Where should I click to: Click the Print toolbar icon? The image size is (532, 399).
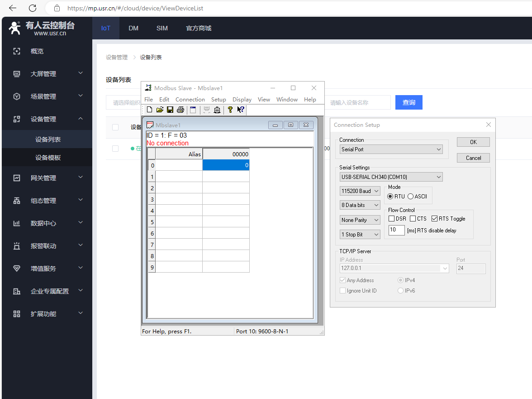pos(180,110)
